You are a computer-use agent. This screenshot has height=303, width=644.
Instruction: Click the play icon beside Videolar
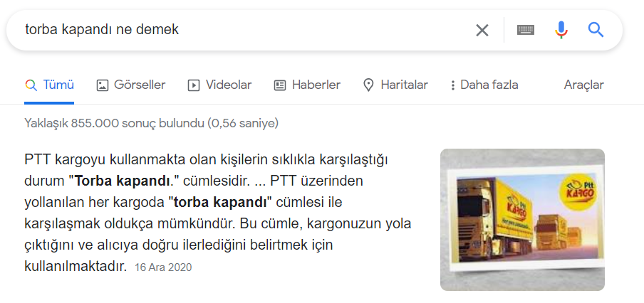tap(194, 85)
